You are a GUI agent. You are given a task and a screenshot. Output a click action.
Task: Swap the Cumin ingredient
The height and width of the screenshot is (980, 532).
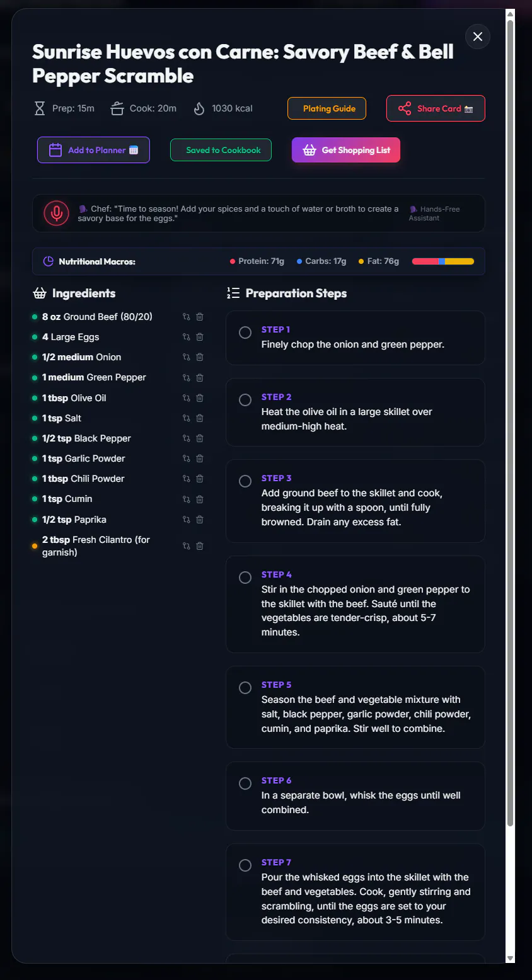(186, 499)
